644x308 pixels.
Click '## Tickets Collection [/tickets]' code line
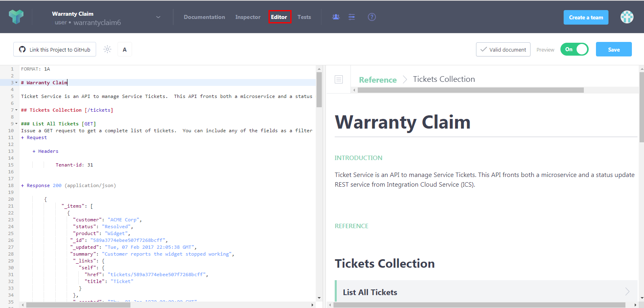coord(67,110)
